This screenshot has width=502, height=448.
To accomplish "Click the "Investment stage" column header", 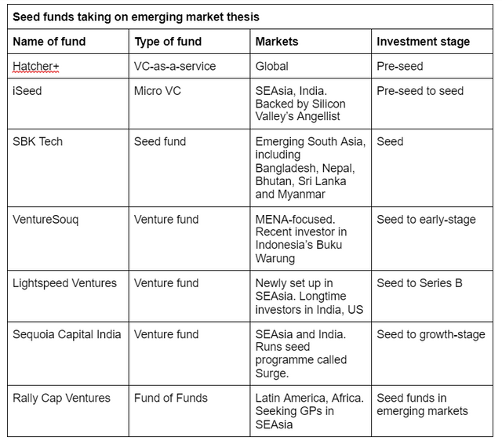I will tap(424, 42).
